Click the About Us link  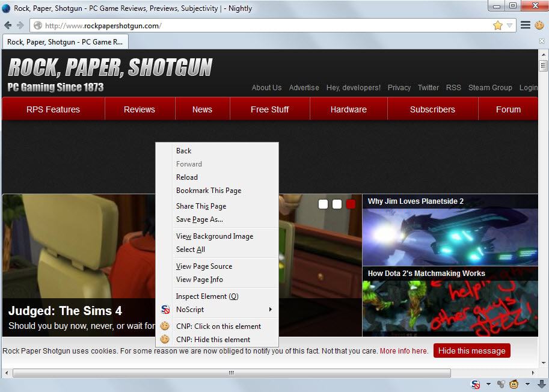click(x=266, y=88)
